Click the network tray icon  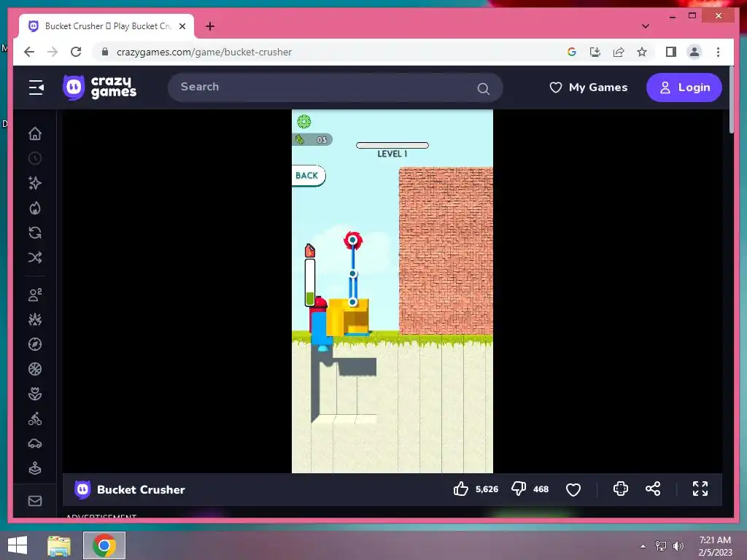[661, 545]
